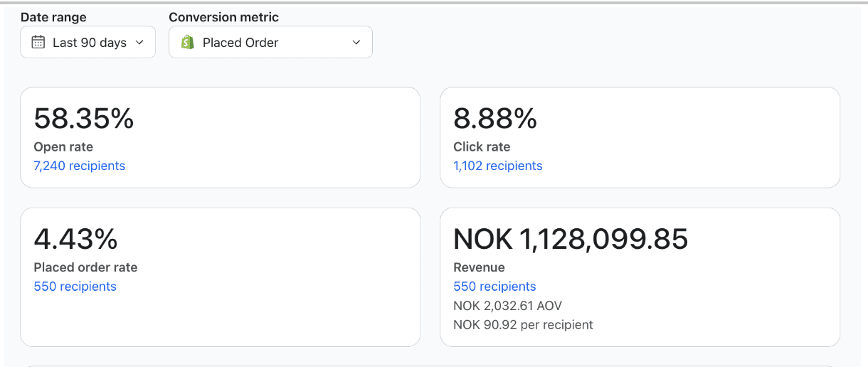View 550 recipients under Revenue
The width and height of the screenshot is (868, 374).
494,287
